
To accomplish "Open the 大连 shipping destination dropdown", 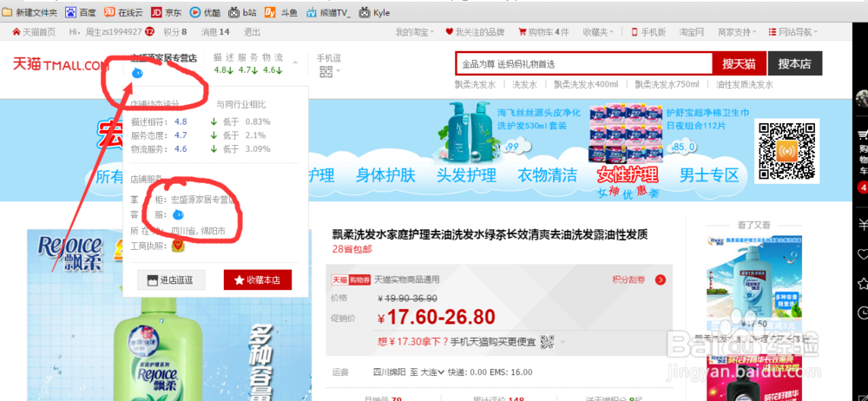I will [433, 372].
